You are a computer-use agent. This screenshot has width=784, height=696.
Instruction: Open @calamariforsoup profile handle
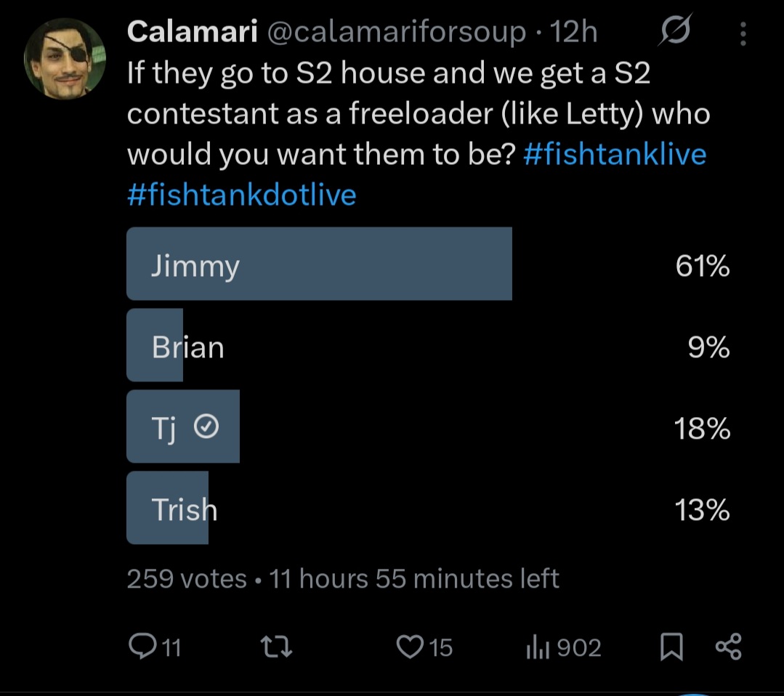click(x=397, y=33)
